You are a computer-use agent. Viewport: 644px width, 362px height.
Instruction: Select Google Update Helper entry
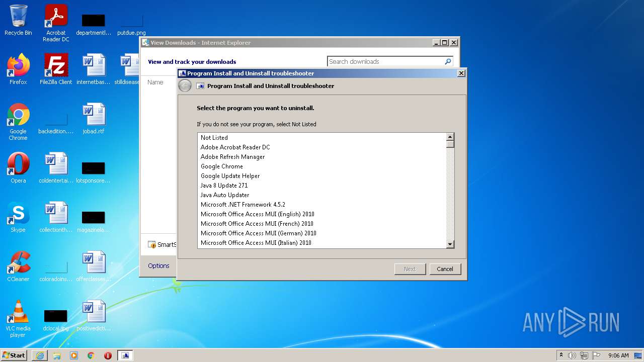pos(322,176)
